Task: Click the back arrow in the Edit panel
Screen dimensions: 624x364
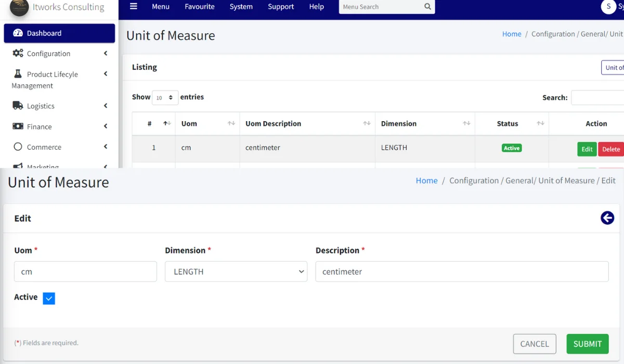Action: [x=607, y=218]
